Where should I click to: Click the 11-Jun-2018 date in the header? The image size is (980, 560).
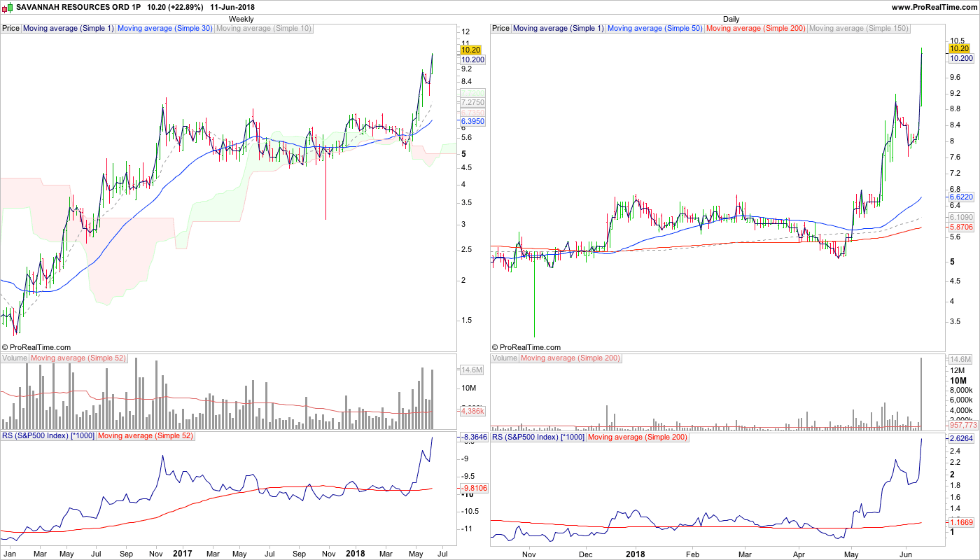coord(232,7)
